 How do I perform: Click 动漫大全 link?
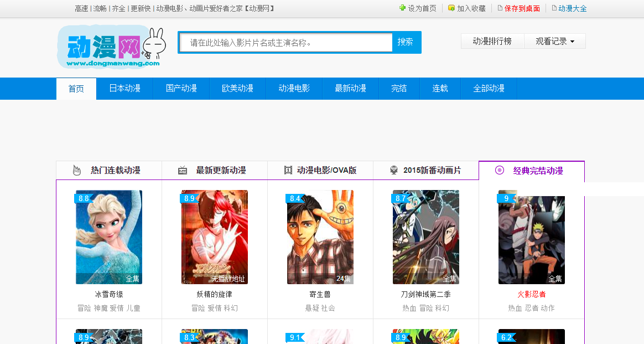click(x=573, y=8)
